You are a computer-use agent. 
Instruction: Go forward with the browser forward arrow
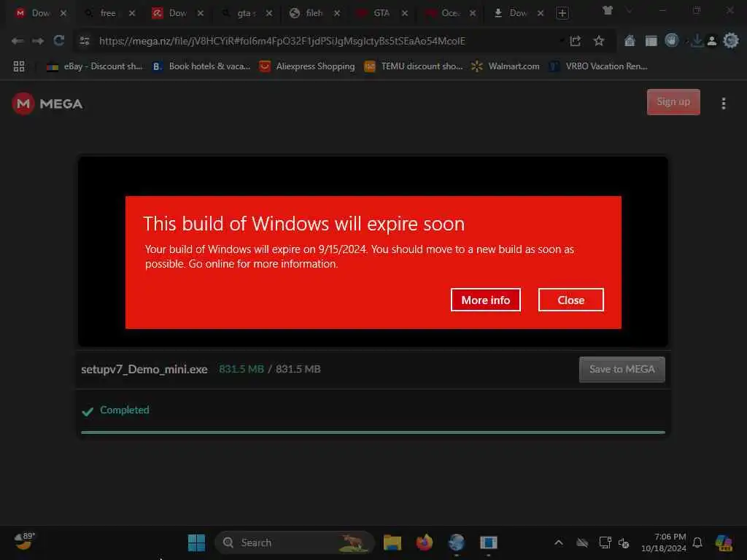tap(38, 42)
